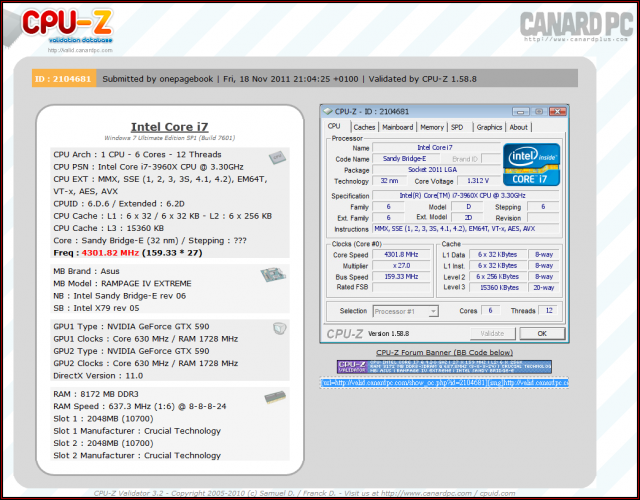Switch to the Graphics tab

pos(489,127)
